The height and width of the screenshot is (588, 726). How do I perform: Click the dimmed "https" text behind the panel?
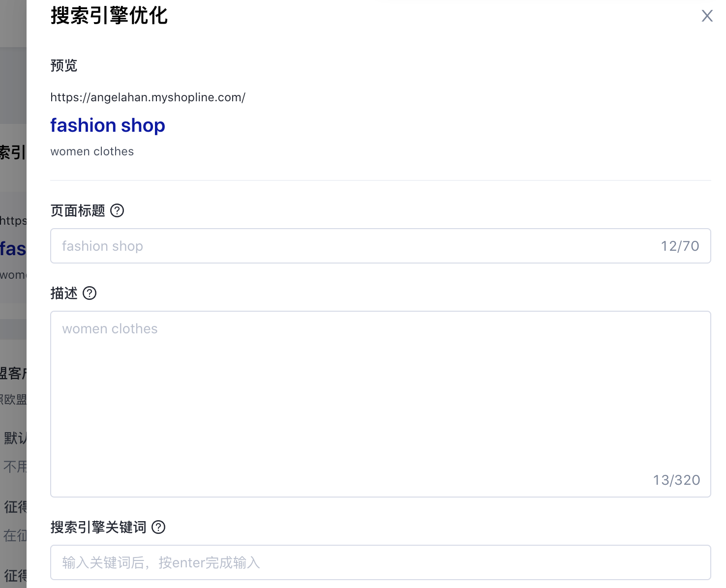pyautogui.click(x=13, y=221)
